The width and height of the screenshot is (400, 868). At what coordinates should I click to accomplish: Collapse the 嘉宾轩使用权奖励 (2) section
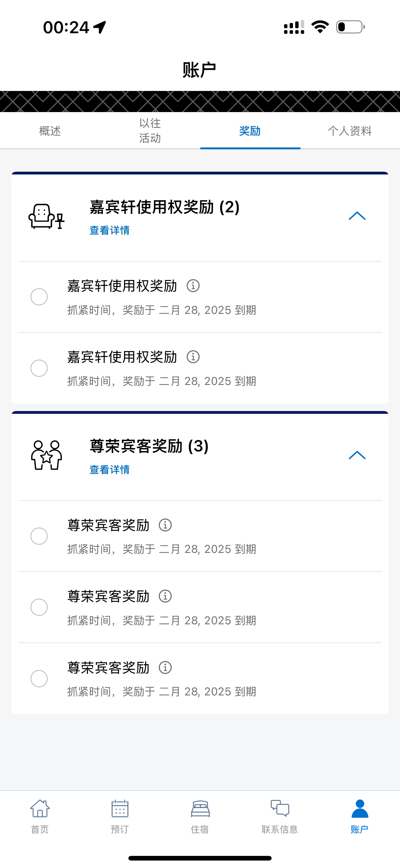(x=357, y=216)
